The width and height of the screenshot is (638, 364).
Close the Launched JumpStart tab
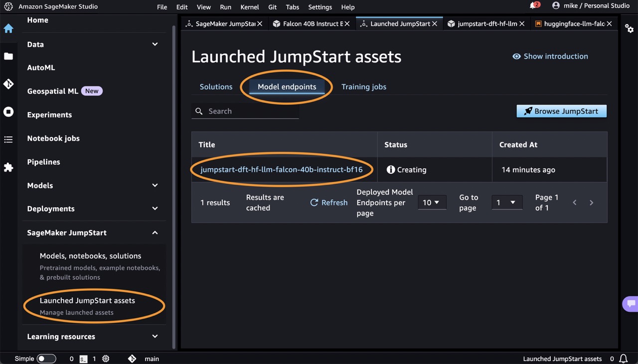click(435, 23)
